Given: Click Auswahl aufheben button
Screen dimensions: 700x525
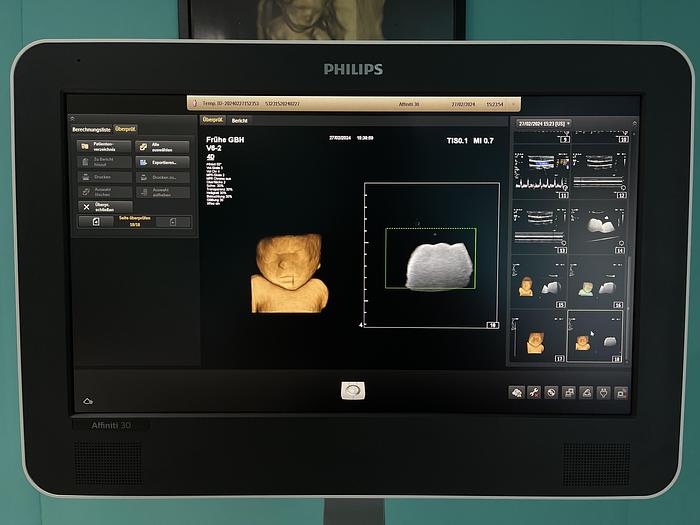Looking at the screenshot, I should 162,192.
